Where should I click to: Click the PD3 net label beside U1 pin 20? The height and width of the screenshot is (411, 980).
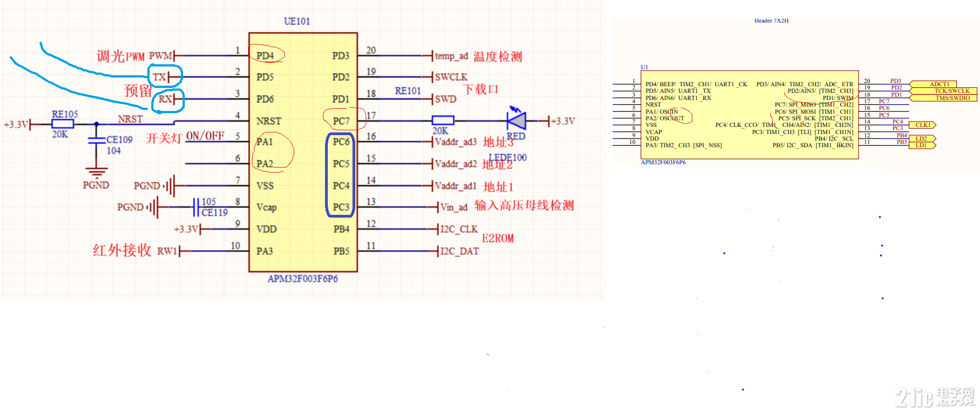point(896,81)
